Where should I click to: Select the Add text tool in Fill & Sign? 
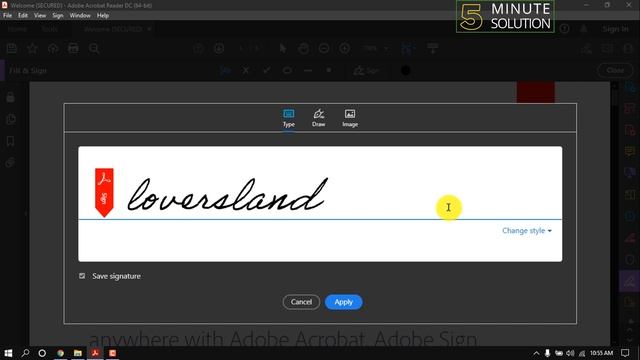tap(225, 71)
